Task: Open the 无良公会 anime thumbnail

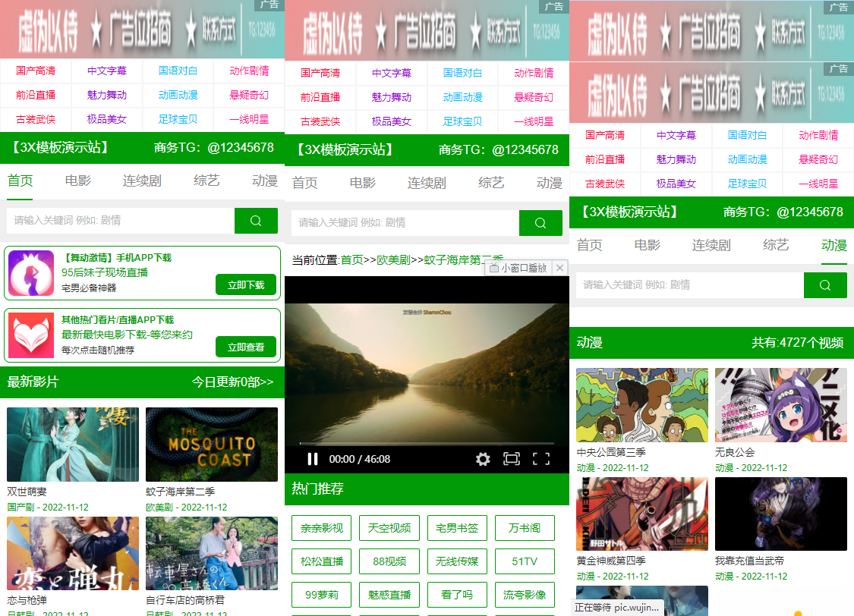Action: [781, 405]
